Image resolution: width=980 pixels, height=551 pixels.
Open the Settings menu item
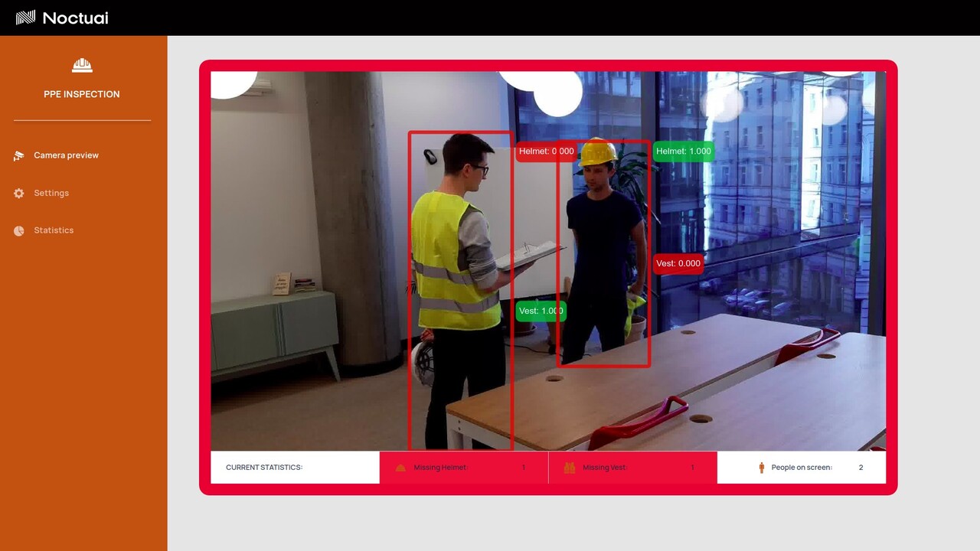51,194
